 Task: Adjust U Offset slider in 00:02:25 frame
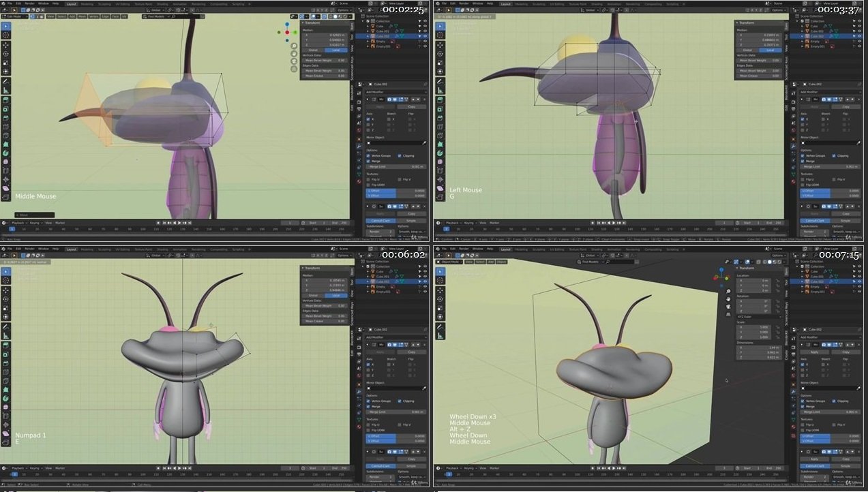396,190
